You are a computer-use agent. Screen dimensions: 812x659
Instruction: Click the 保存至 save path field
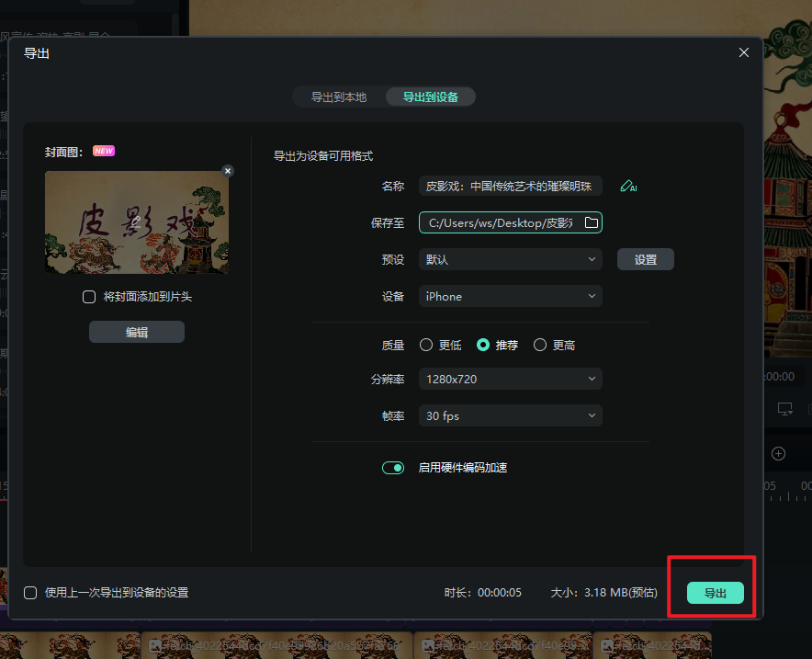point(510,222)
